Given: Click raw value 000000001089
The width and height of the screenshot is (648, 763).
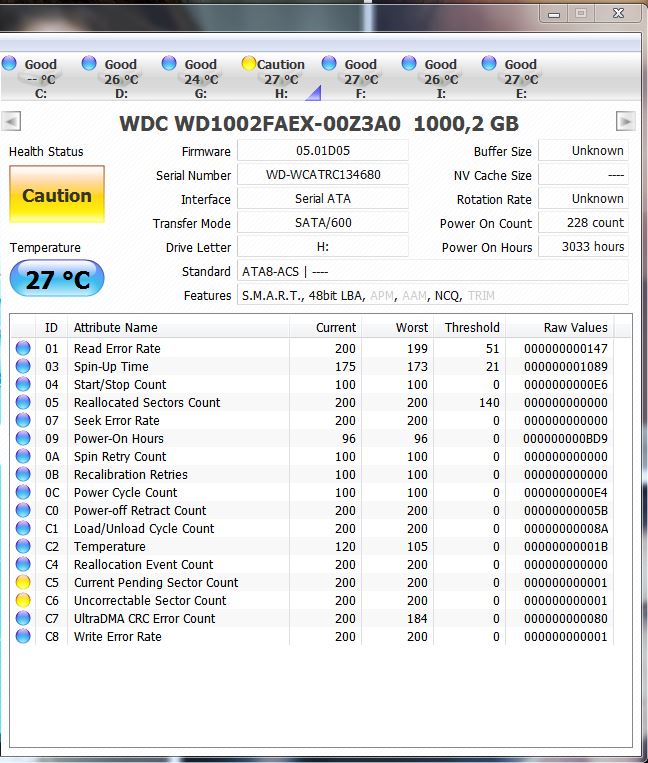Looking at the screenshot, I should 565,366.
